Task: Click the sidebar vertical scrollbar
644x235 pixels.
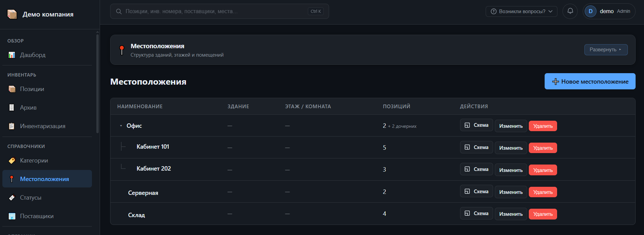Action: pos(98,83)
